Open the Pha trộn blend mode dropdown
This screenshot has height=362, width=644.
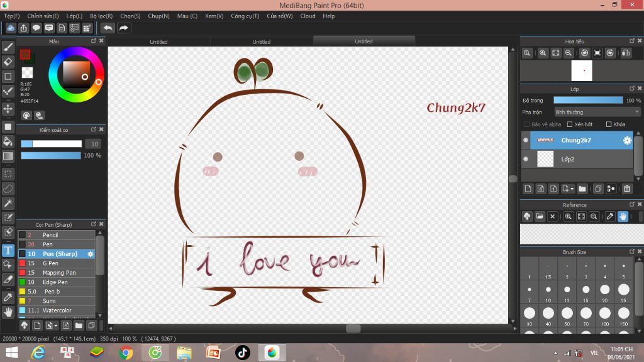point(597,112)
